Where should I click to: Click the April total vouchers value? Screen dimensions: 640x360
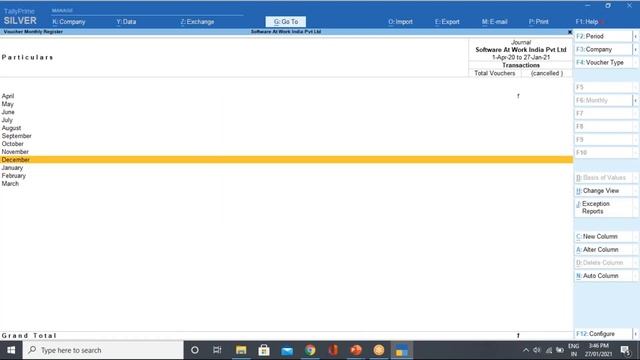click(x=518, y=96)
